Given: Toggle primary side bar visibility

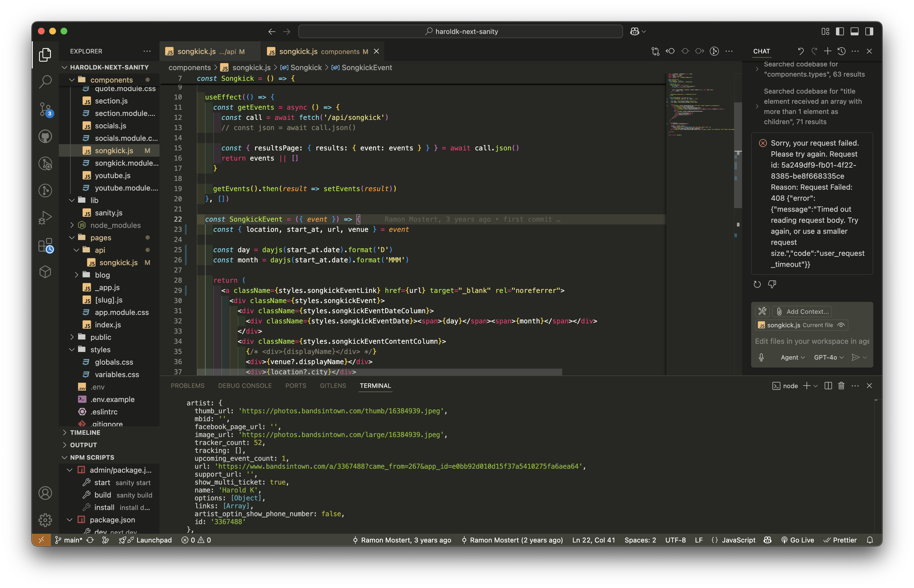Looking at the screenshot, I should pyautogui.click(x=840, y=31).
